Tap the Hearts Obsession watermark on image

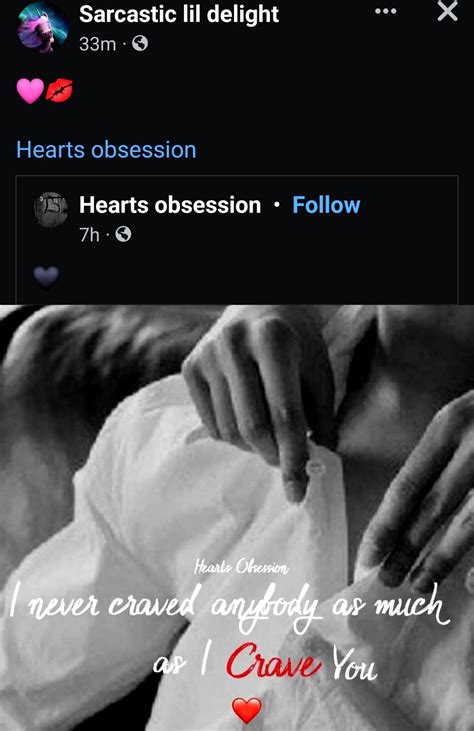click(x=241, y=567)
